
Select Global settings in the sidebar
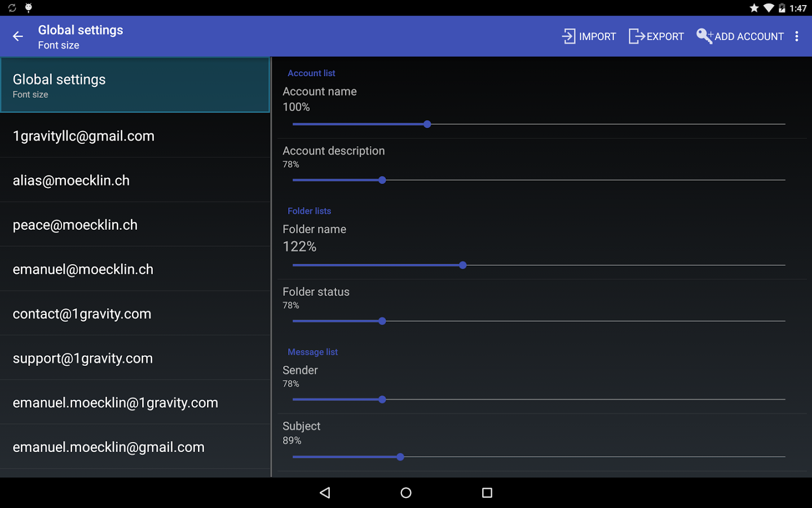pyautogui.click(x=135, y=85)
